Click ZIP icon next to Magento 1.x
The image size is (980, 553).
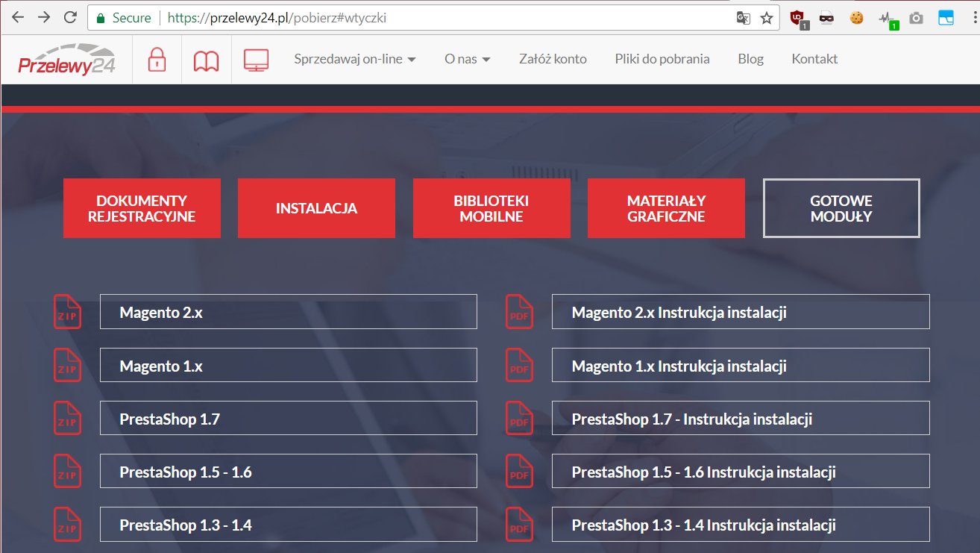pyautogui.click(x=67, y=365)
